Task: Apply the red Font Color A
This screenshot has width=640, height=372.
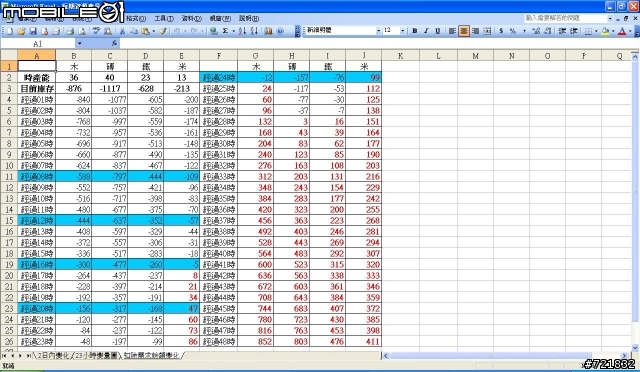Action: click(622, 31)
